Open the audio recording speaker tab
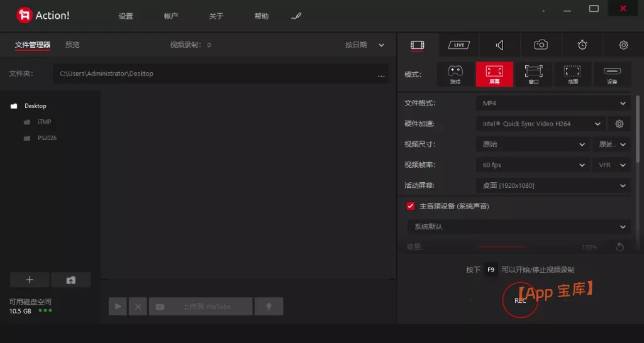Screen dimensions: 644x343 point(500,45)
